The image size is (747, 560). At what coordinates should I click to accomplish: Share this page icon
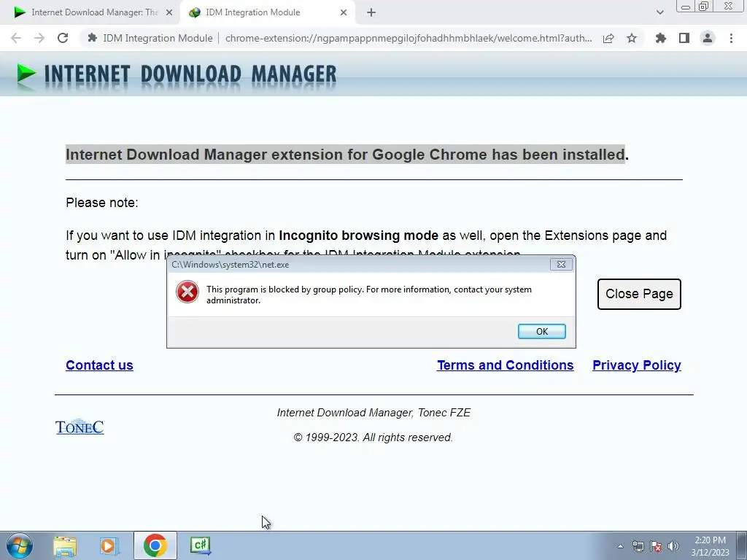point(608,39)
